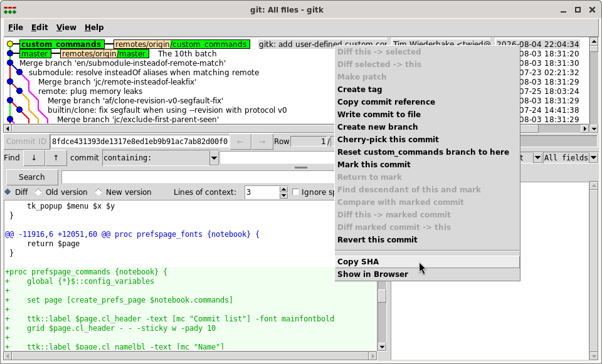Click the commit SHA input field
The height and width of the screenshot is (364, 602).
[x=139, y=142]
